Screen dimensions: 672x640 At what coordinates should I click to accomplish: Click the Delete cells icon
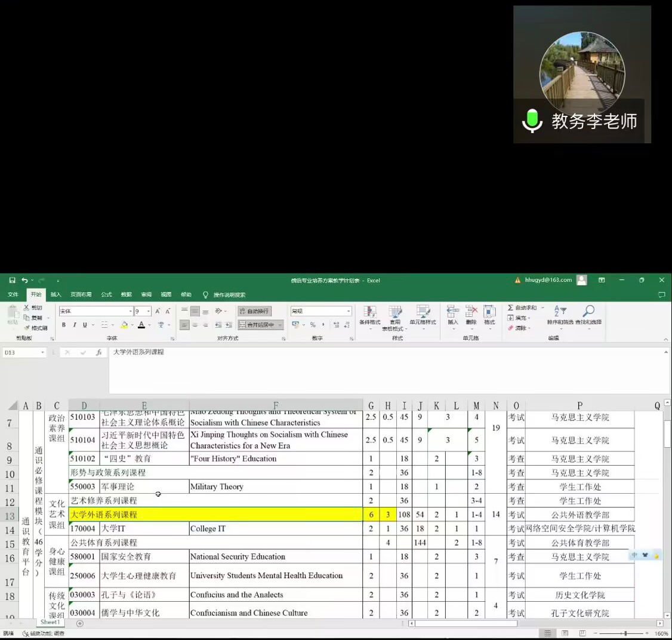click(x=471, y=314)
